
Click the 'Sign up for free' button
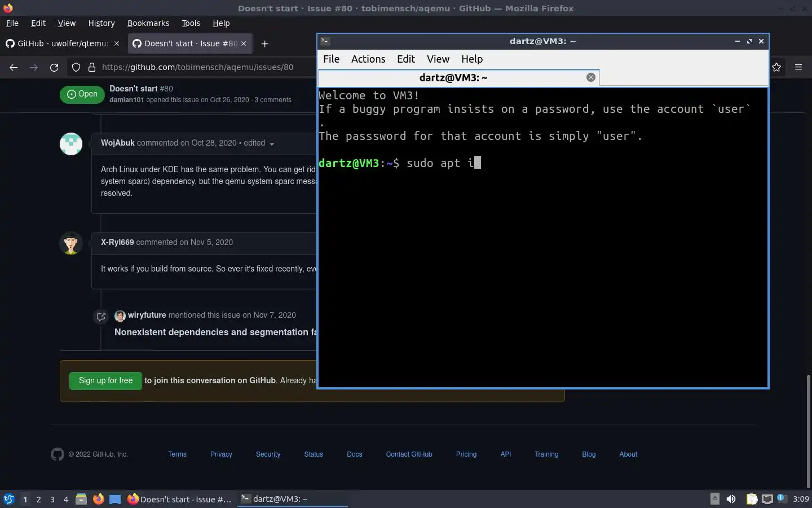106,380
